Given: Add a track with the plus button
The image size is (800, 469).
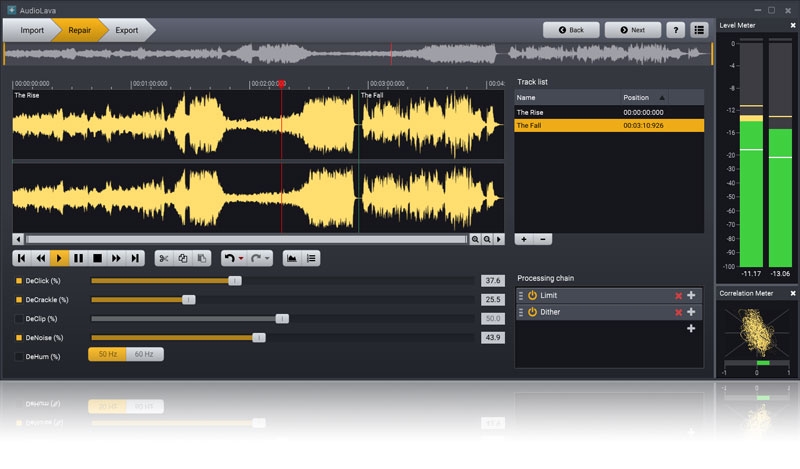Looking at the screenshot, I should pyautogui.click(x=524, y=240).
